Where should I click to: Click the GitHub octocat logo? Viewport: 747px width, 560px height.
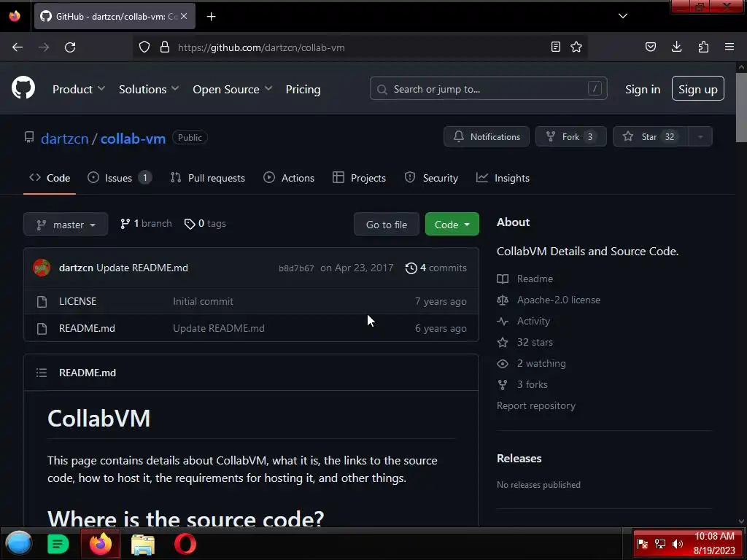[x=23, y=88]
